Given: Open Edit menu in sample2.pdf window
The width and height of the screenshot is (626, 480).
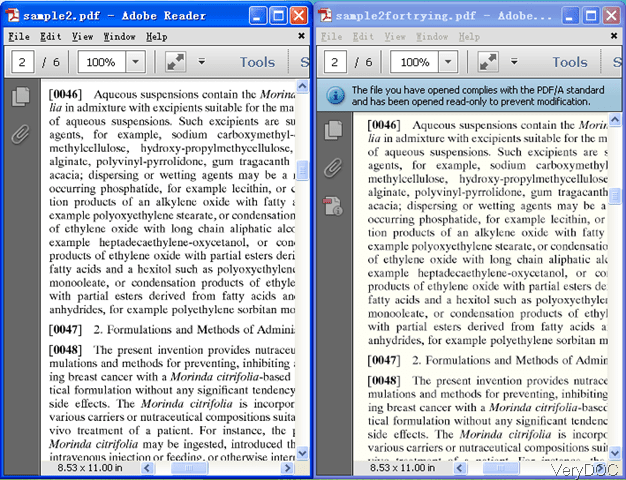Looking at the screenshot, I should [x=51, y=37].
